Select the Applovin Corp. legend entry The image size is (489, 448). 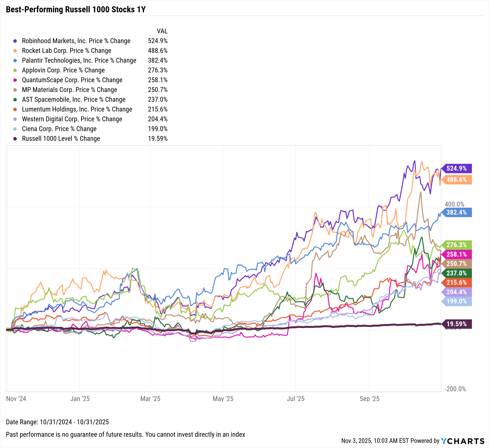pyautogui.click(x=63, y=70)
